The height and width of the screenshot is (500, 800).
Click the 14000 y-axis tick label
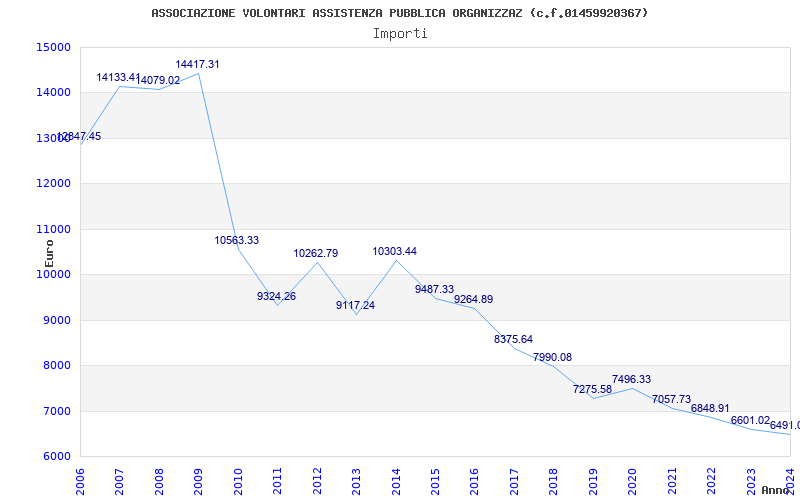[53, 93]
